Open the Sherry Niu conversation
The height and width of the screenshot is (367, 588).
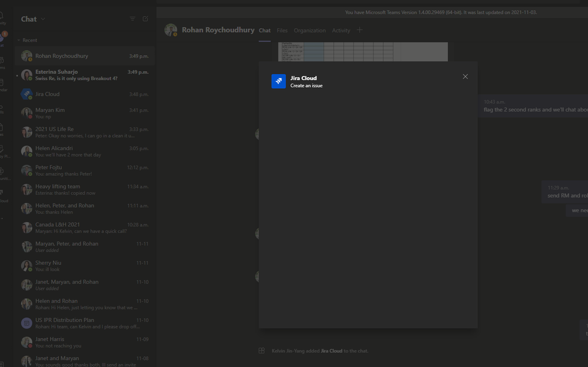pyautogui.click(x=85, y=266)
